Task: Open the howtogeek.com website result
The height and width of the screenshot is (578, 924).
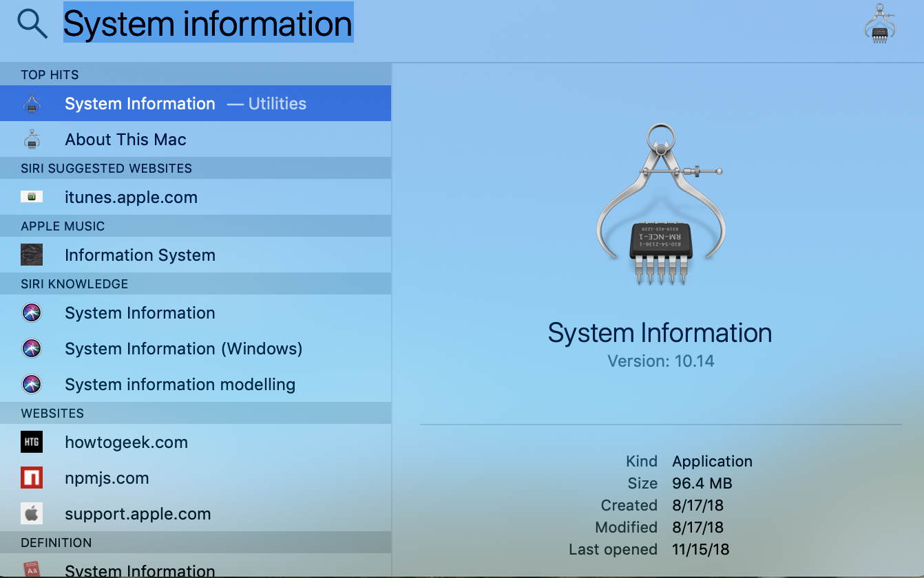Action: click(196, 442)
